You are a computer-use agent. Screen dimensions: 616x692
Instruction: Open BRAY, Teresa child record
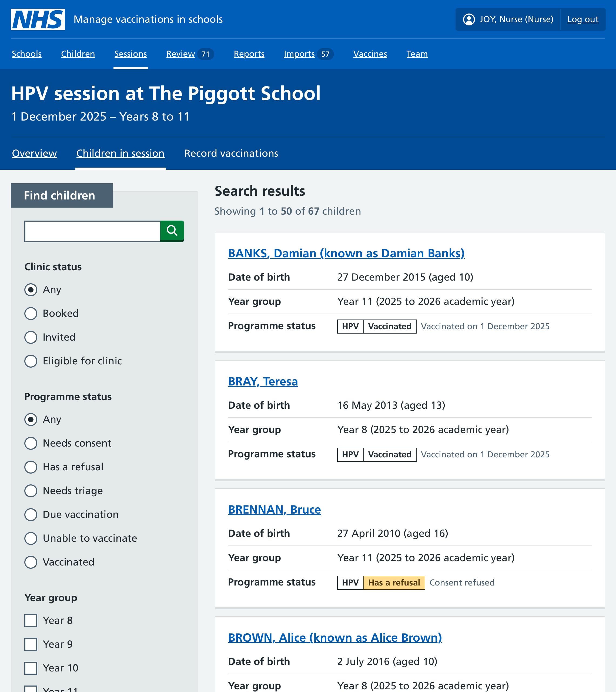click(x=263, y=381)
